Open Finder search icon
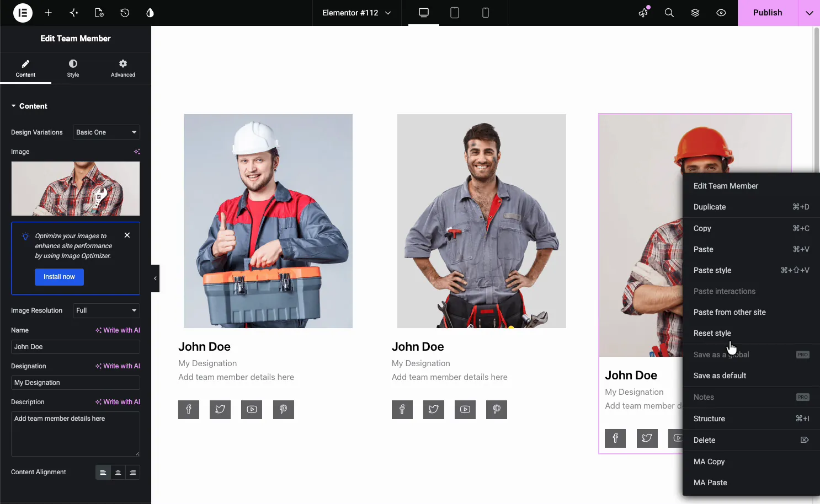 click(x=669, y=13)
